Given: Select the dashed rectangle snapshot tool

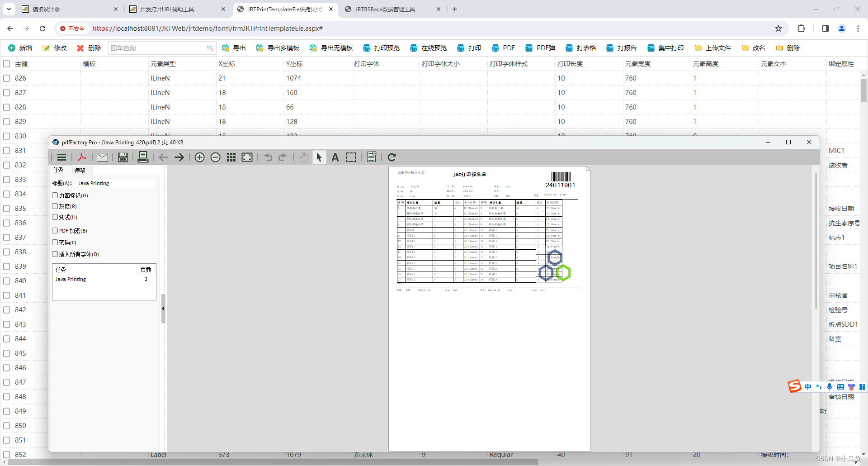Looking at the screenshot, I should pos(351,157).
